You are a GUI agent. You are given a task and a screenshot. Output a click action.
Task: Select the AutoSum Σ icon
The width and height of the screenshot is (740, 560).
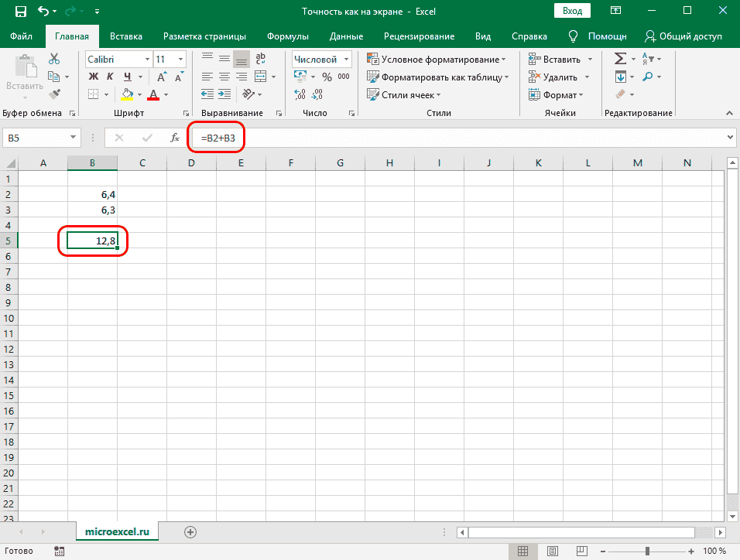pyautogui.click(x=620, y=58)
